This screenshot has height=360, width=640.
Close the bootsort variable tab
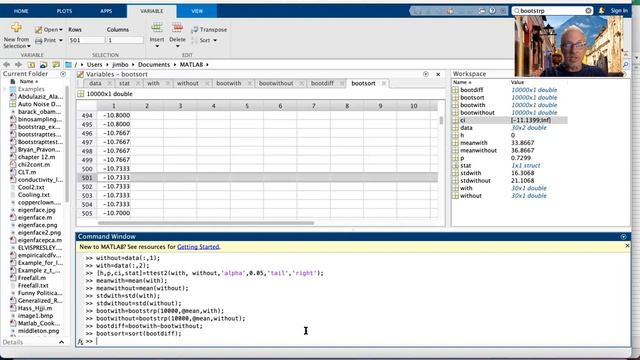(383, 83)
